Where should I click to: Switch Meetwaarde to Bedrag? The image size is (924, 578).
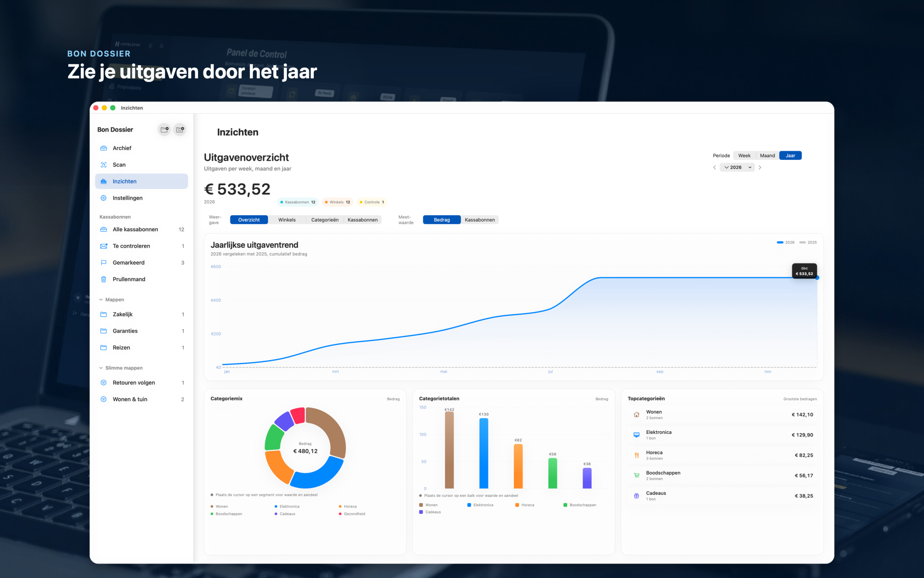point(442,220)
